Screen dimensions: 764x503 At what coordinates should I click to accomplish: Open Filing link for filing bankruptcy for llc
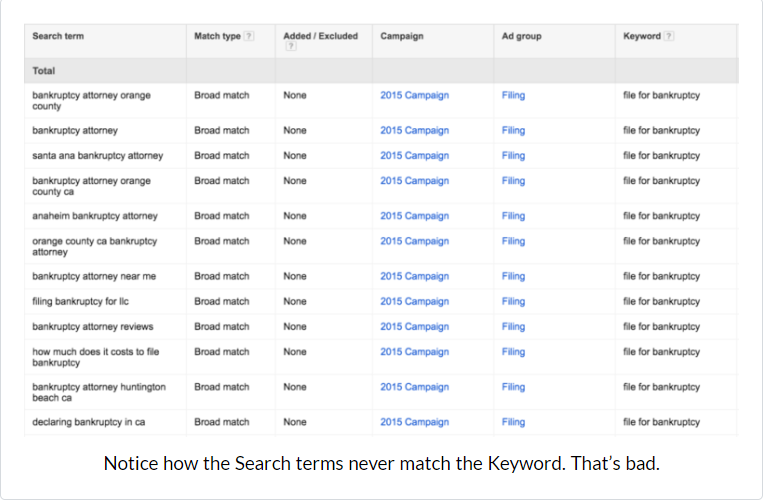point(513,301)
